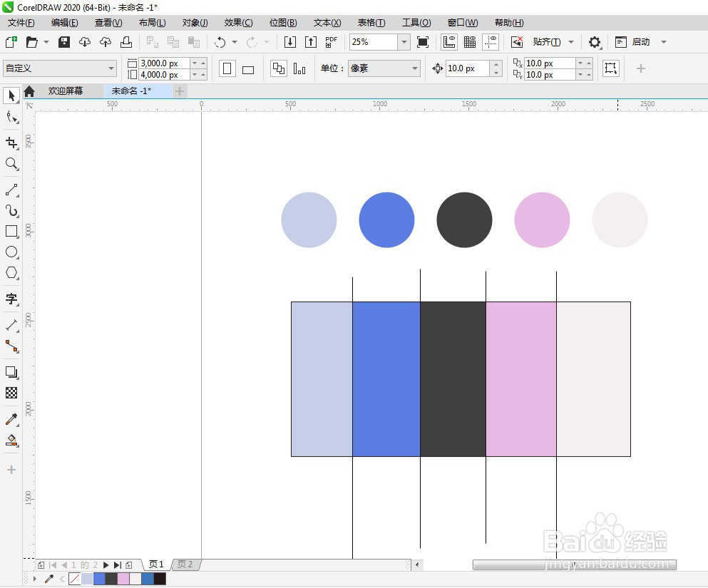Click the full-screen preview icon
Viewport: 708px width, 588px height.
[x=423, y=42]
